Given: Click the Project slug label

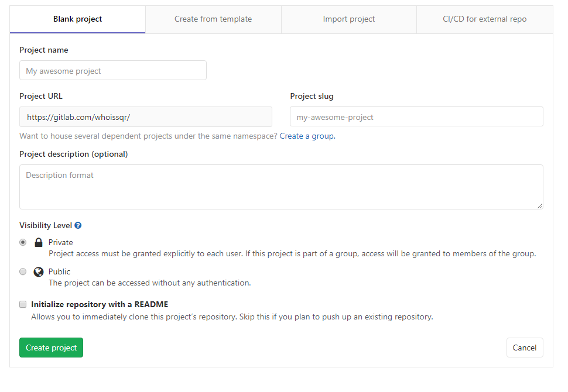Looking at the screenshot, I should 312,97.
